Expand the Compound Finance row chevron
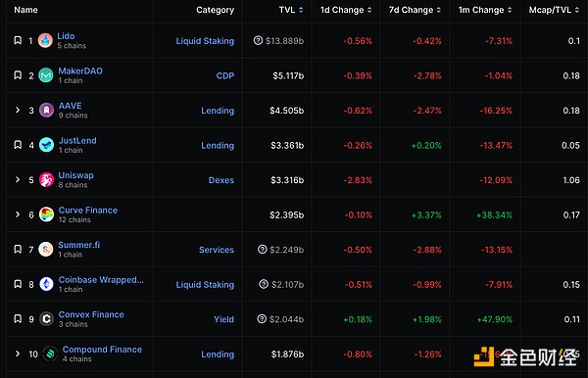588x378 pixels. click(x=18, y=354)
